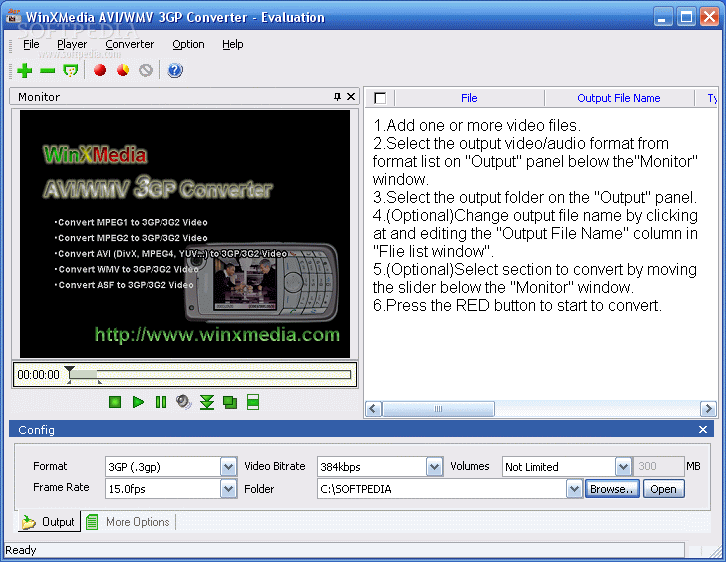This screenshot has width=726, height=562.
Task: Open the Volumes dropdown
Action: [623, 467]
